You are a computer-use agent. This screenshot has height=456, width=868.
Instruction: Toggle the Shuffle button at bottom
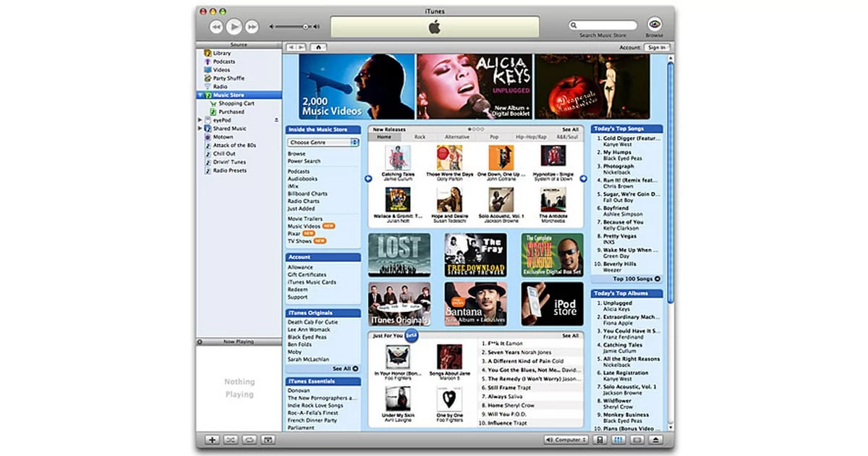[x=231, y=439]
